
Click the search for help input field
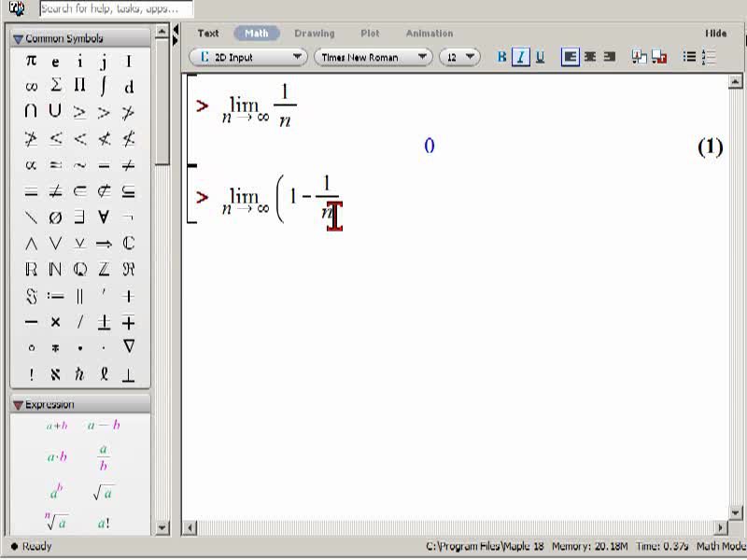coord(117,8)
